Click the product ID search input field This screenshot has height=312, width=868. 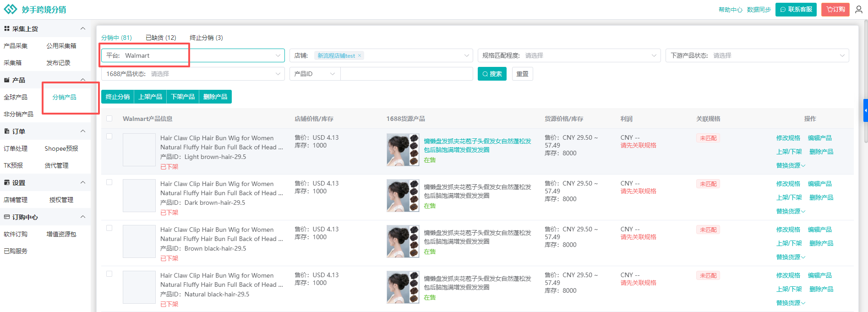(x=406, y=74)
